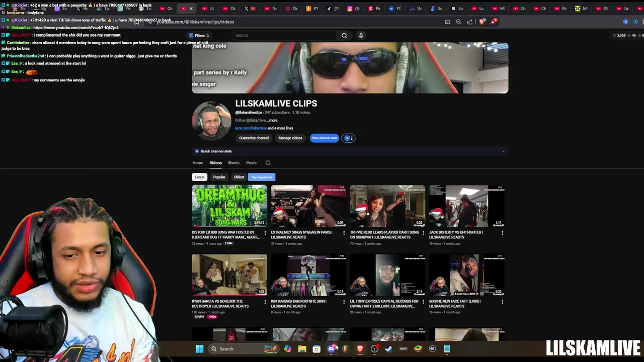Open Notepad from the taskbar

click(447, 349)
